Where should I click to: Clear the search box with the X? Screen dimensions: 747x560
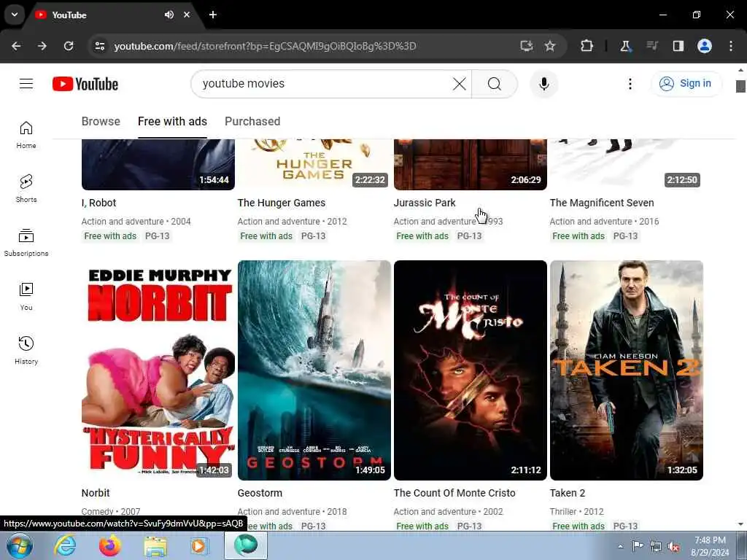[460, 84]
